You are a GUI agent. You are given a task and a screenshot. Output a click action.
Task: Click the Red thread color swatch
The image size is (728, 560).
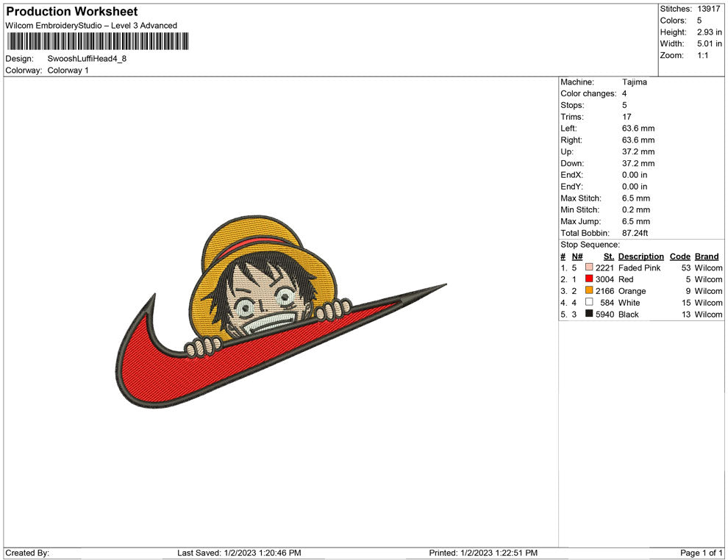click(x=589, y=279)
